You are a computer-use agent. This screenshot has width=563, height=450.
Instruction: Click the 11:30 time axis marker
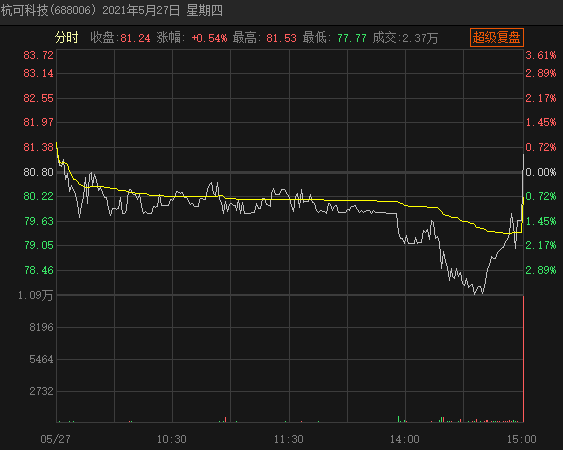tap(289, 439)
